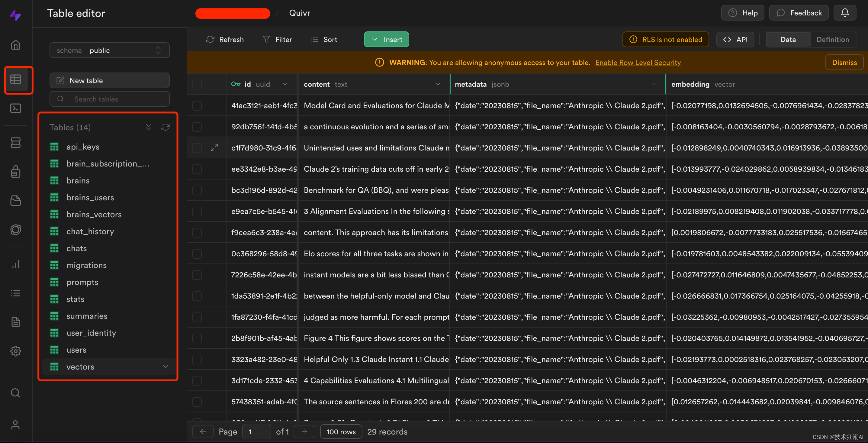This screenshot has height=443, width=868.
Task: Open the vectors table options chevron
Action: coord(166,367)
